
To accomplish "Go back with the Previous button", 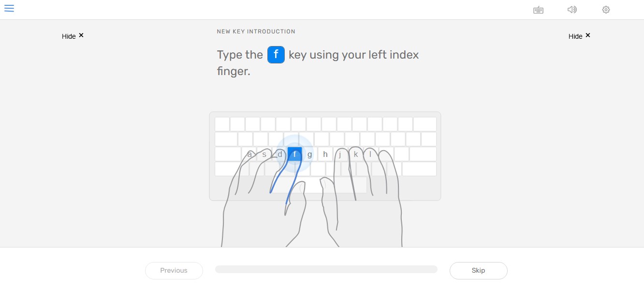I will (x=174, y=271).
